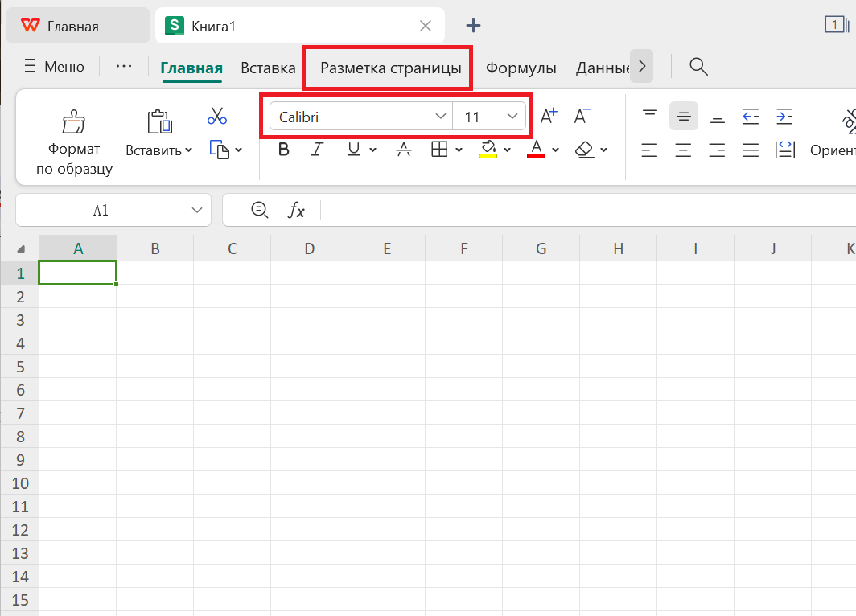Toggle bold formatting
Viewport: 856px width, 616px height.
283,150
